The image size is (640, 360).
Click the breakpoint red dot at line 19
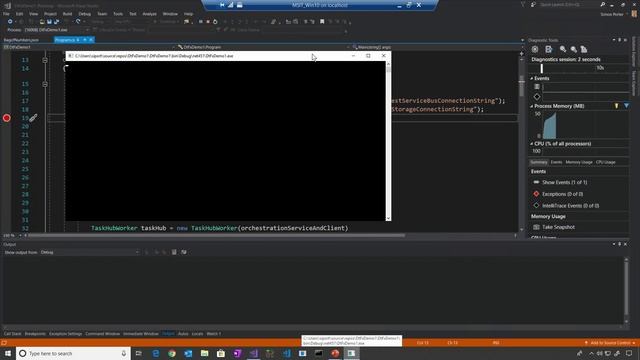click(7, 118)
